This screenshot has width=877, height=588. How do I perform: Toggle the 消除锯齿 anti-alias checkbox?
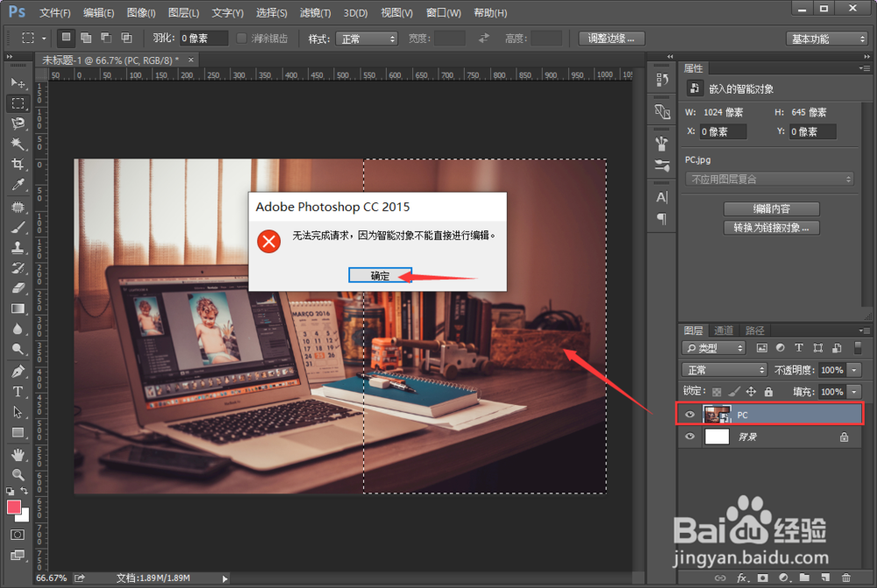click(242, 38)
